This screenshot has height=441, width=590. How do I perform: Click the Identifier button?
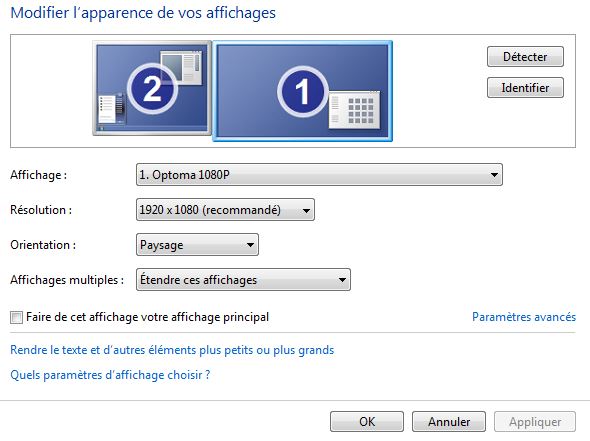[525, 88]
